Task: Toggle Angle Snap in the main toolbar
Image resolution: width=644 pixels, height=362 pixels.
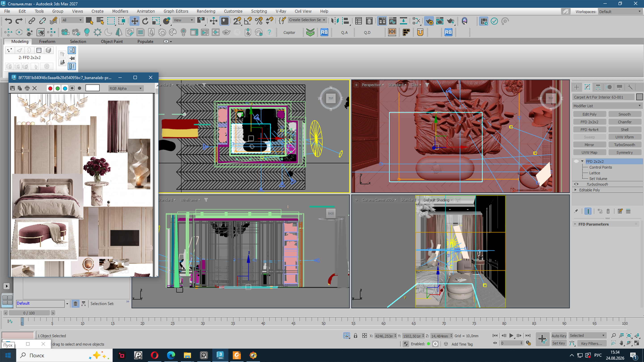Action: pyautogui.click(x=248, y=21)
